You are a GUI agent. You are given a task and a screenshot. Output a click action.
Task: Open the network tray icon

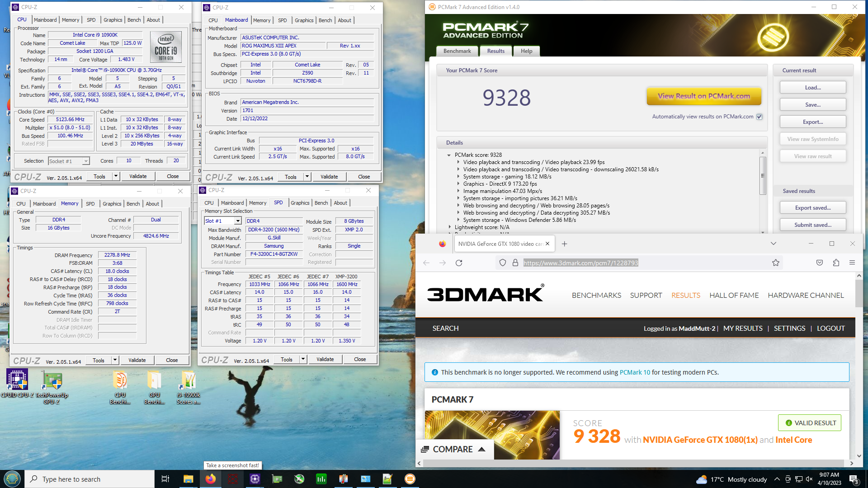coord(799,479)
